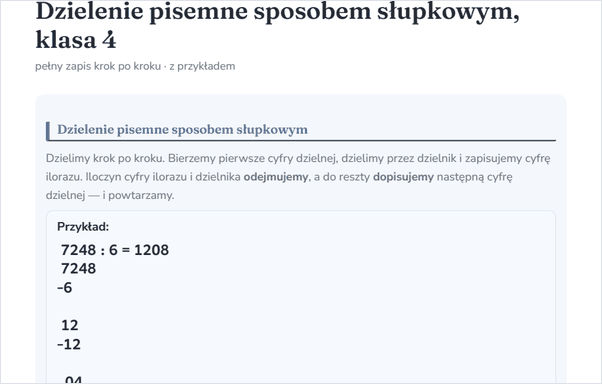This screenshot has height=384, width=602.
Task: Click the horizontal rule under the section heading
Action: pyautogui.click(x=303, y=141)
